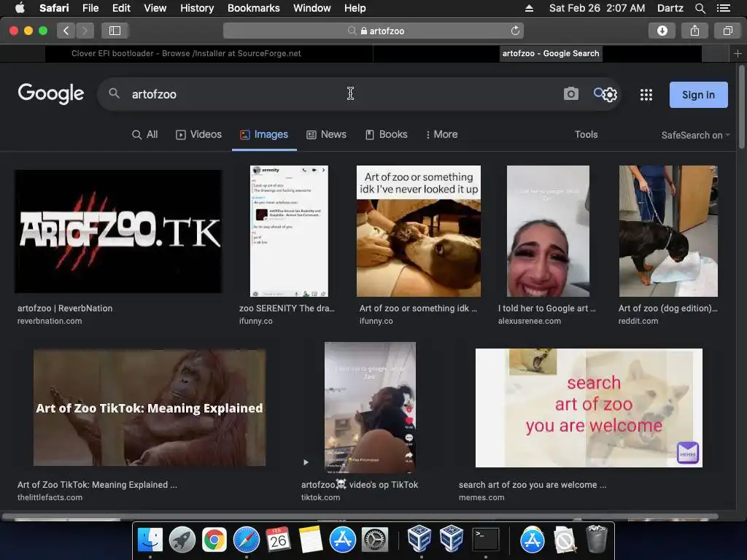The width and height of the screenshot is (747, 560).
Task: Open the Bookmarks menu
Action: (x=253, y=8)
